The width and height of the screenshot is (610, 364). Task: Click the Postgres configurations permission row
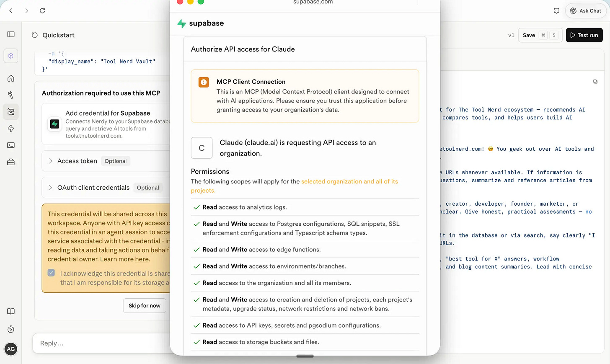(305, 228)
